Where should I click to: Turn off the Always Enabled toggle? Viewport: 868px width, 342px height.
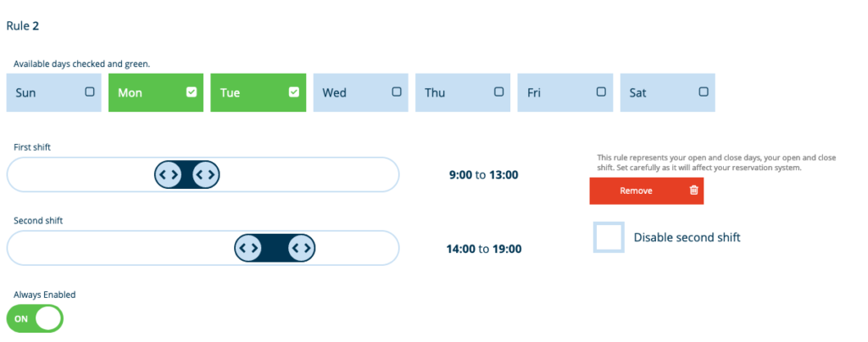[36, 318]
